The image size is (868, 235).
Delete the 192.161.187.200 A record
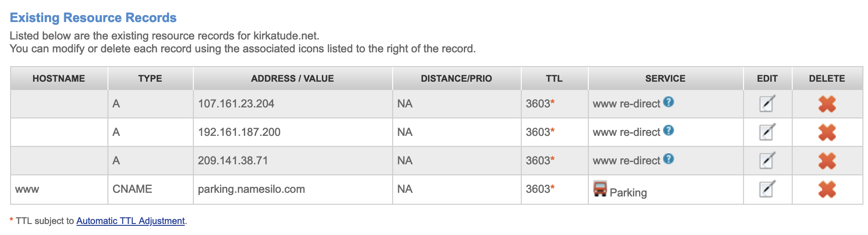(x=827, y=133)
